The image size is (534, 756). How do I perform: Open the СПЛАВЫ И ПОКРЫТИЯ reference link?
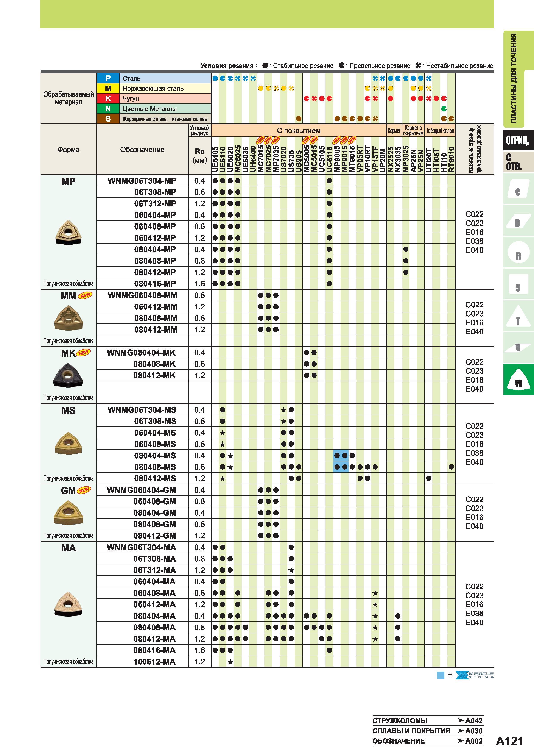tap(411, 731)
